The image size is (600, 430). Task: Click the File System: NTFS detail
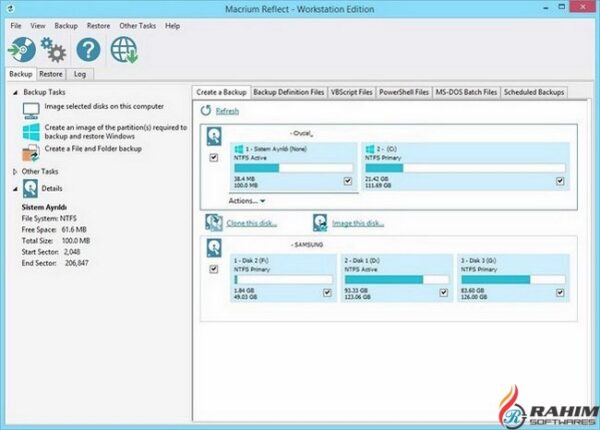click(49, 218)
